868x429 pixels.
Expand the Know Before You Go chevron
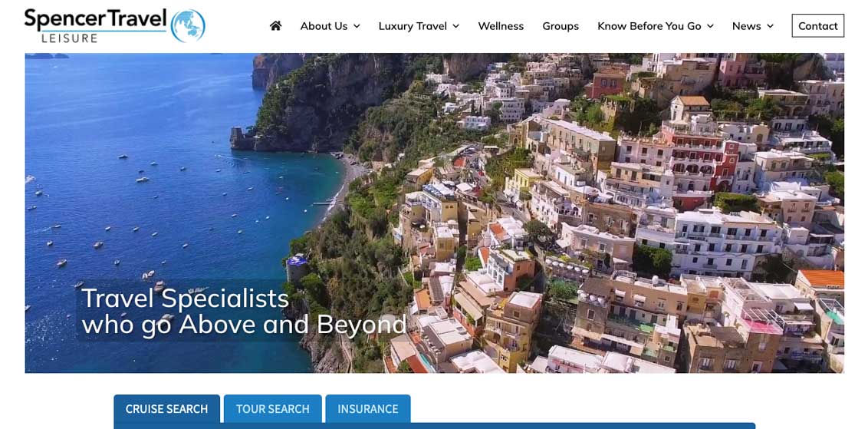tap(710, 26)
